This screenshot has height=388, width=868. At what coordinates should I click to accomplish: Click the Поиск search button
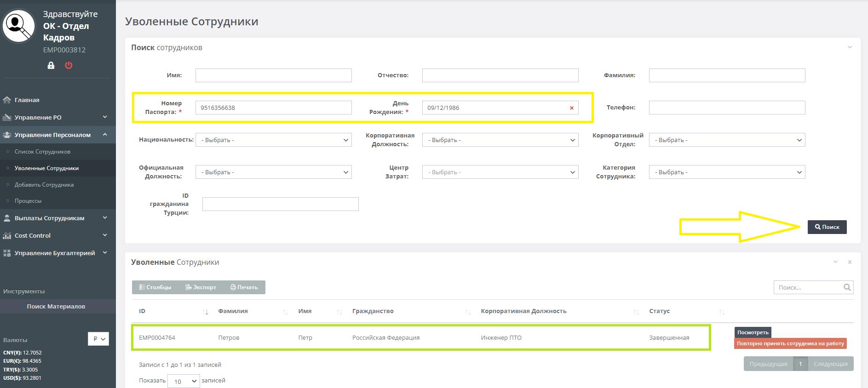827,227
